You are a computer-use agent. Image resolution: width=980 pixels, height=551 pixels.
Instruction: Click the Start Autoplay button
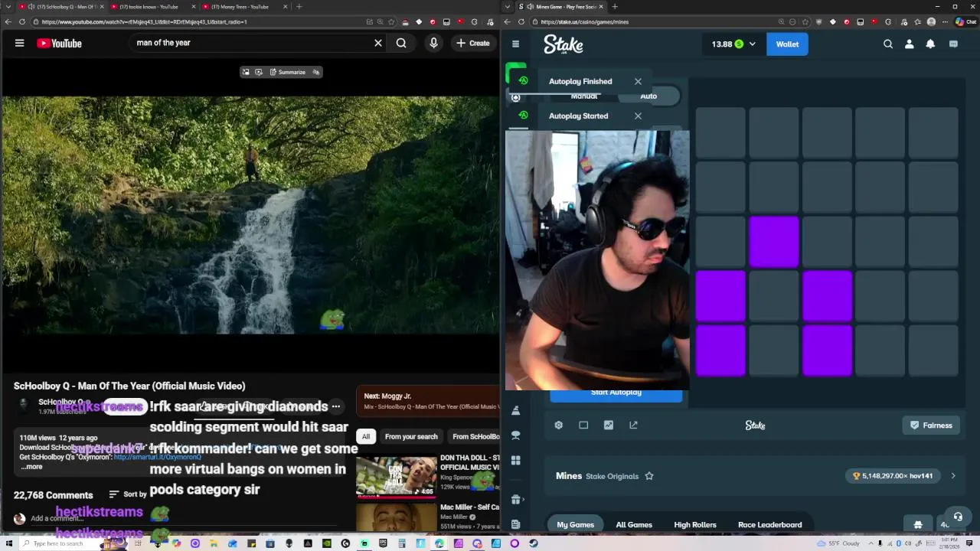(616, 393)
